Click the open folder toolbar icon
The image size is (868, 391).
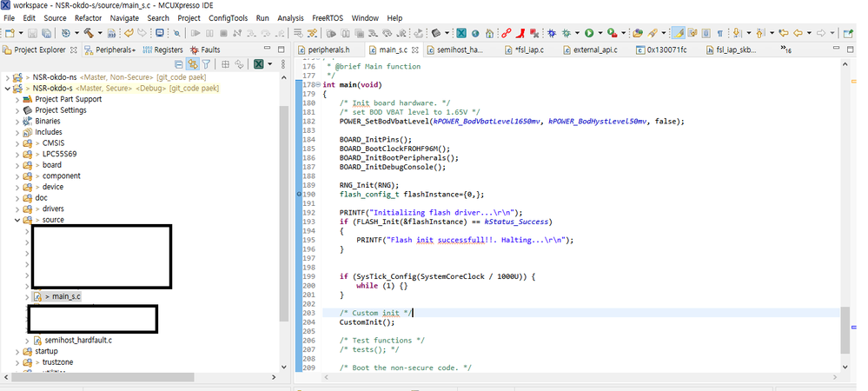(x=637, y=33)
